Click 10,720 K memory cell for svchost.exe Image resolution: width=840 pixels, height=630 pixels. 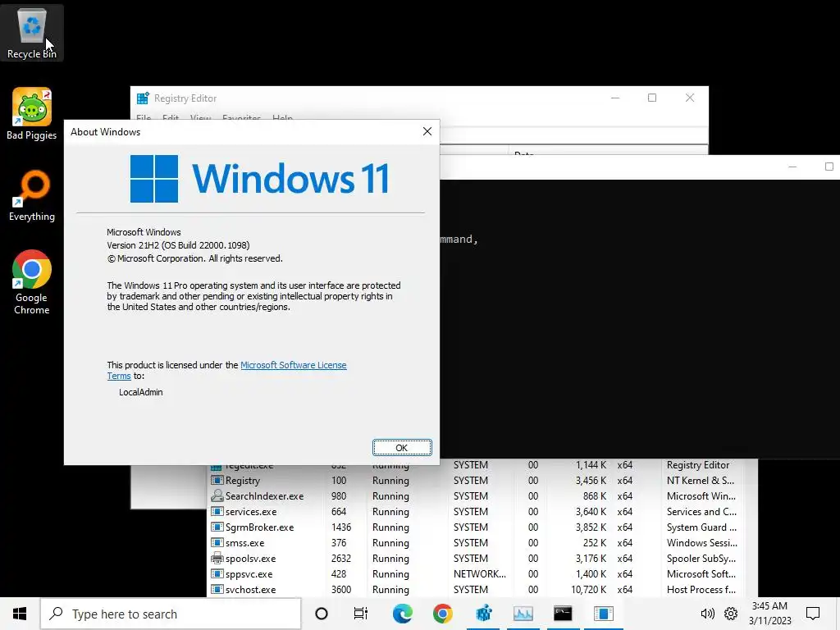pyautogui.click(x=588, y=589)
